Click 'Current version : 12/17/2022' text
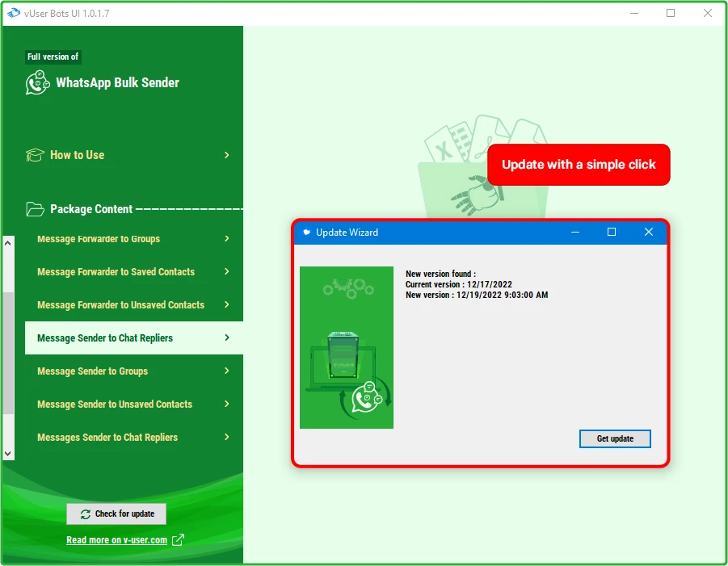Screen dimensions: 728x566 [x=459, y=284]
